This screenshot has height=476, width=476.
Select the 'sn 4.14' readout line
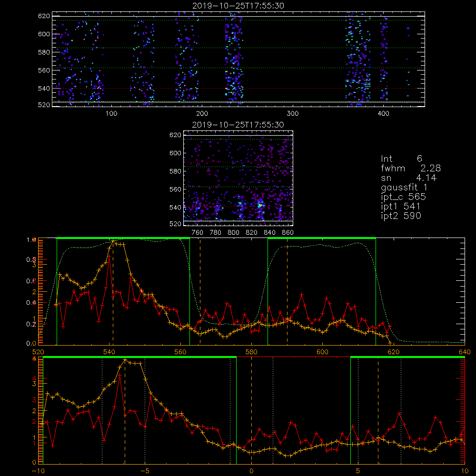(x=408, y=178)
